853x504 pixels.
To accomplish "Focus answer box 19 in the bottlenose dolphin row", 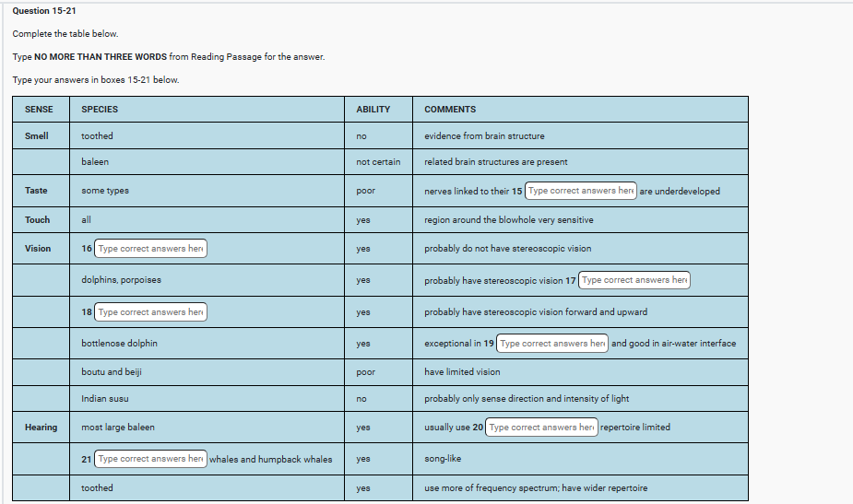I will [551, 344].
